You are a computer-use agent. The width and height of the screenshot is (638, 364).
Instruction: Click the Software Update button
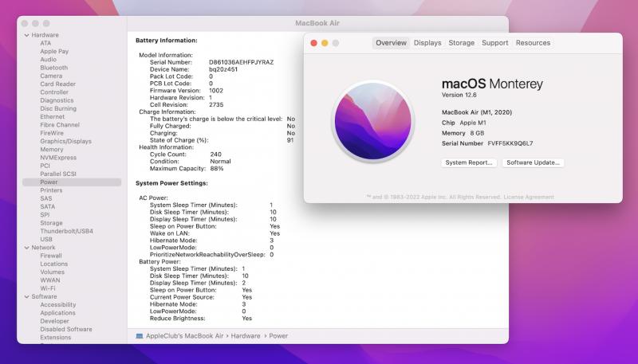(533, 162)
